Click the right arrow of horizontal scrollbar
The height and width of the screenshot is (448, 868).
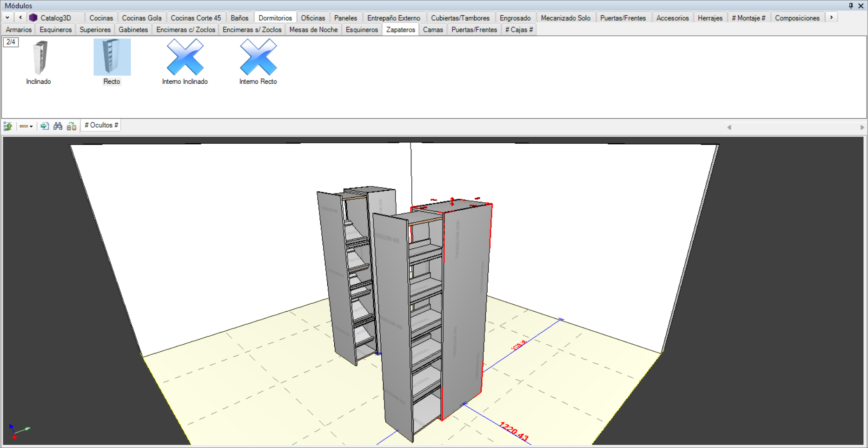tap(861, 127)
